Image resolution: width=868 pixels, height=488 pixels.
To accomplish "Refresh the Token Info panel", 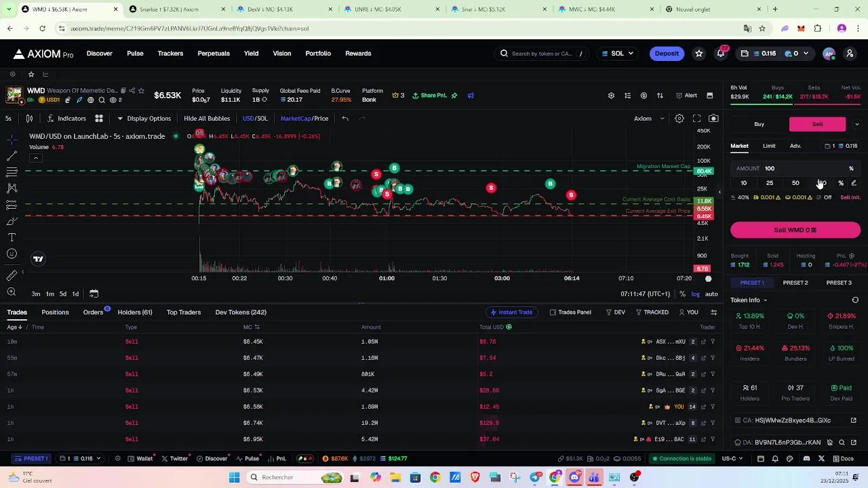I will [855, 300].
